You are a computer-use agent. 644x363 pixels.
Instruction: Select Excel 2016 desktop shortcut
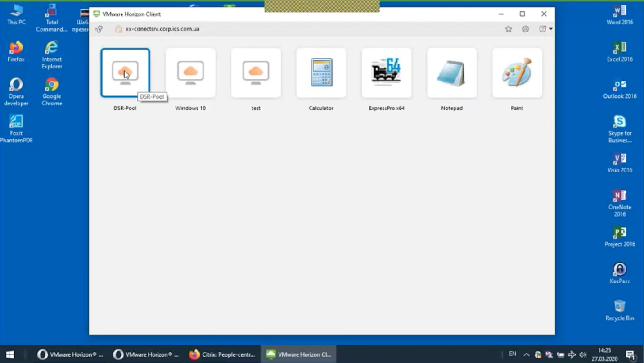coord(620,52)
